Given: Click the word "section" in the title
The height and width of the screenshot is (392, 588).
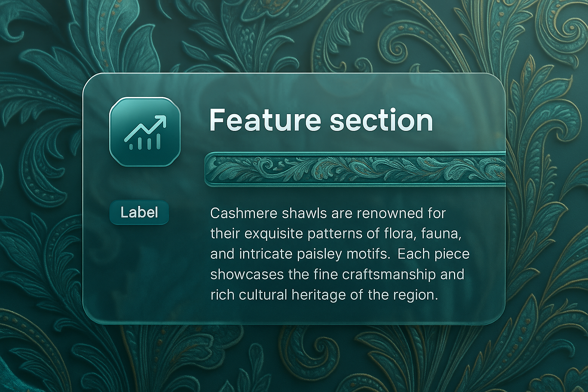Looking at the screenshot, I should click(x=381, y=120).
